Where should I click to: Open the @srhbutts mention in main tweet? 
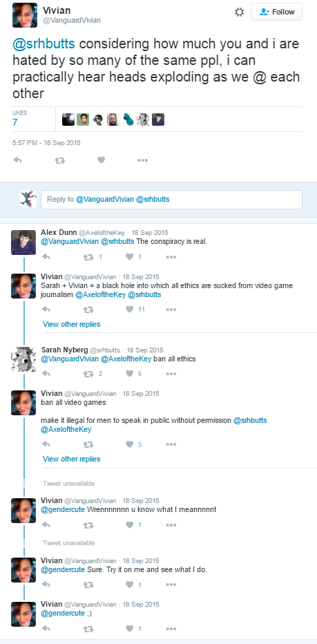click(x=43, y=44)
